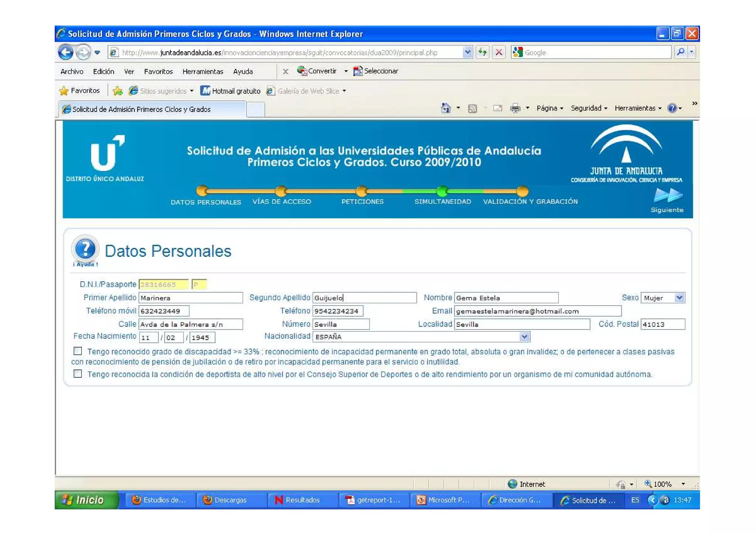Check the discapacidad >= 33% checkbox
Image resolution: width=756 pixels, height=534 pixels.
78,351
